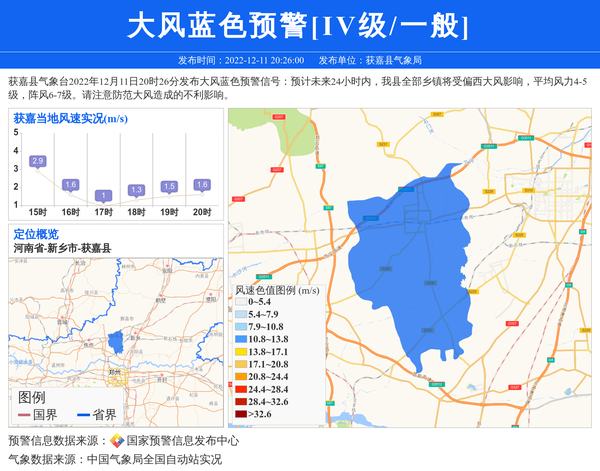Click the 7.9~10.8 legend color swatch

tap(241, 327)
